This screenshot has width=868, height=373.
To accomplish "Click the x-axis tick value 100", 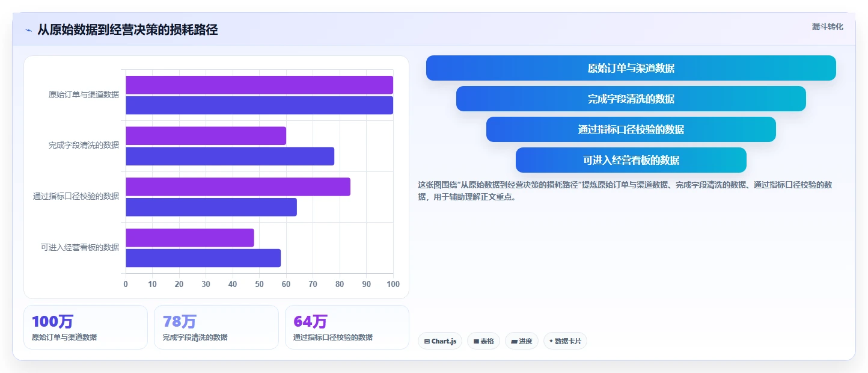I will (393, 284).
